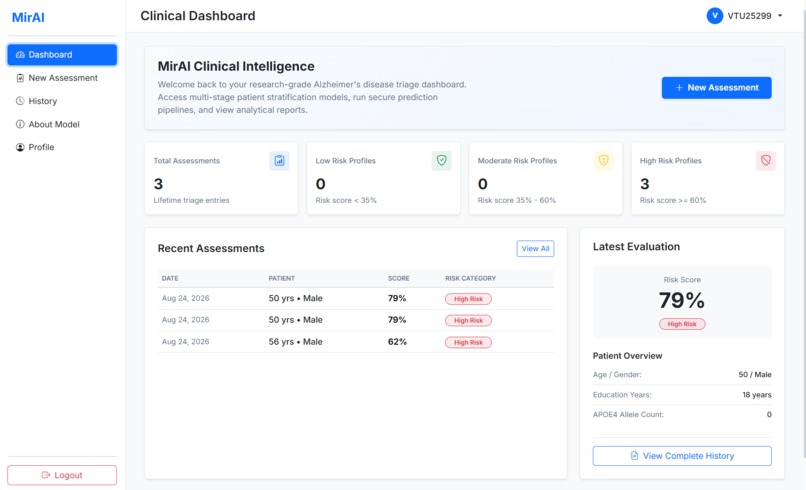Open the Dashboard menu item
806x490 pixels.
coord(62,55)
